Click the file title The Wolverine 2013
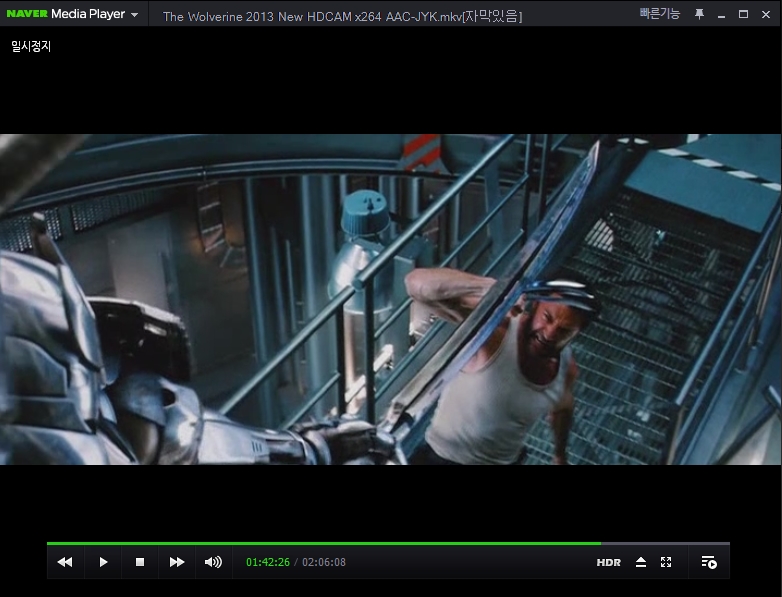 [342, 16]
